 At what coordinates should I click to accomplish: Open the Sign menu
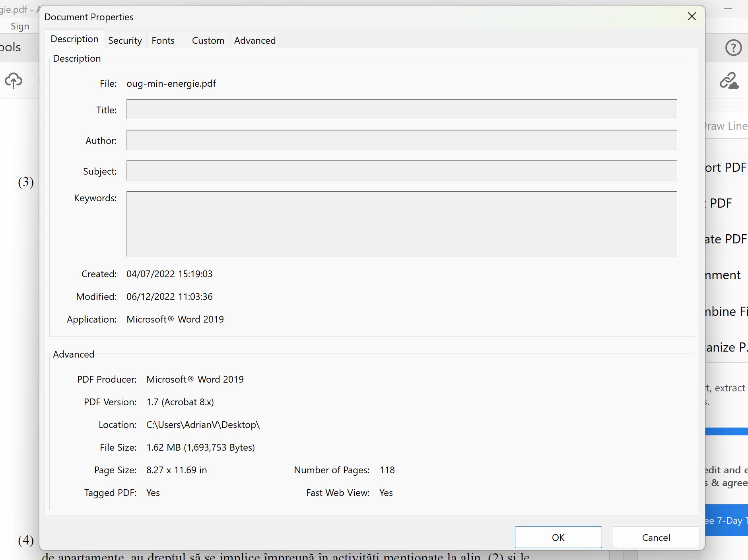point(20,26)
